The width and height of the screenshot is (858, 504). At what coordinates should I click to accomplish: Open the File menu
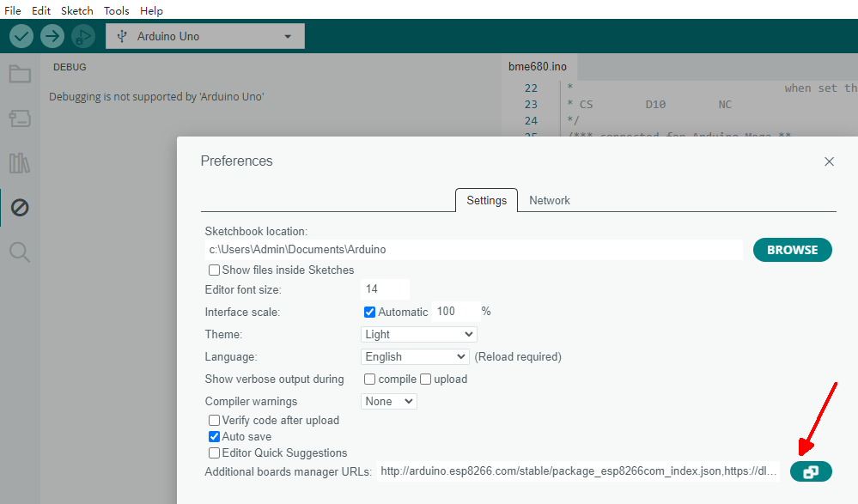pyautogui.click(x=13, y=10)
